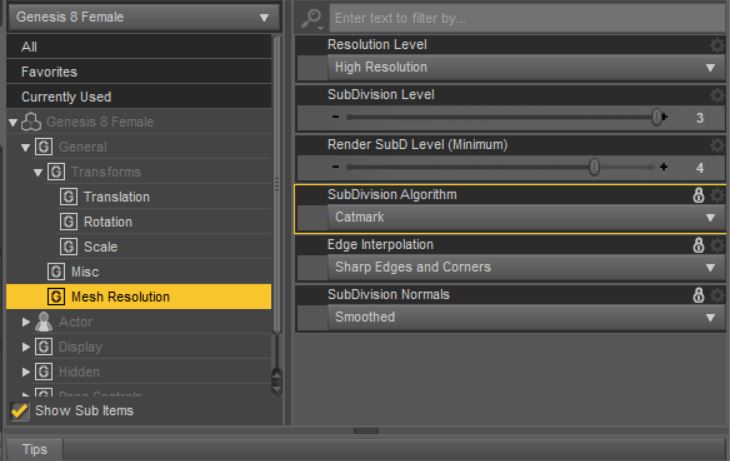730x461 pixels.
Task: Select the Currently Used category
Action: pos(139,97)
